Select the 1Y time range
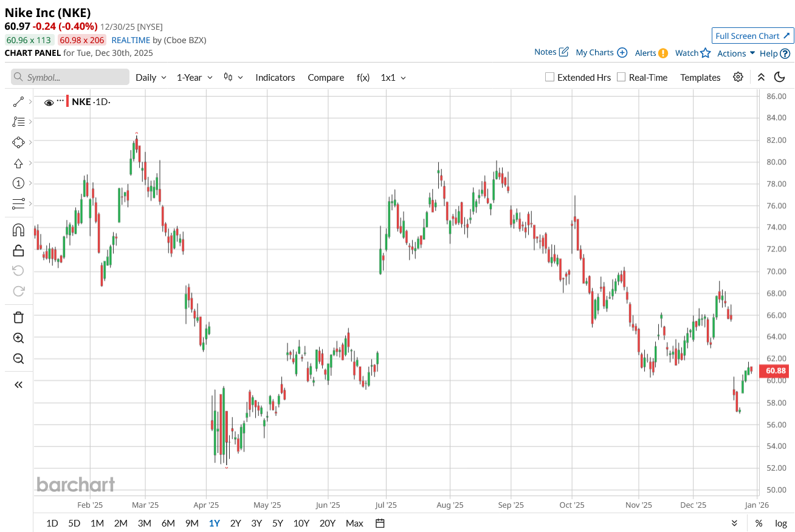 (x=215, y=523)
